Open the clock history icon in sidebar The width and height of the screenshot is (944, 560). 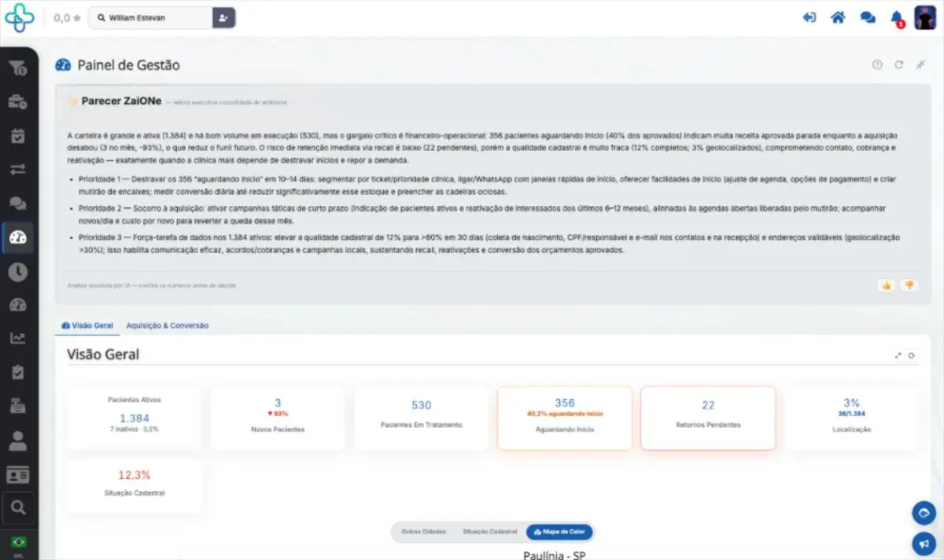tap(18, 271)
